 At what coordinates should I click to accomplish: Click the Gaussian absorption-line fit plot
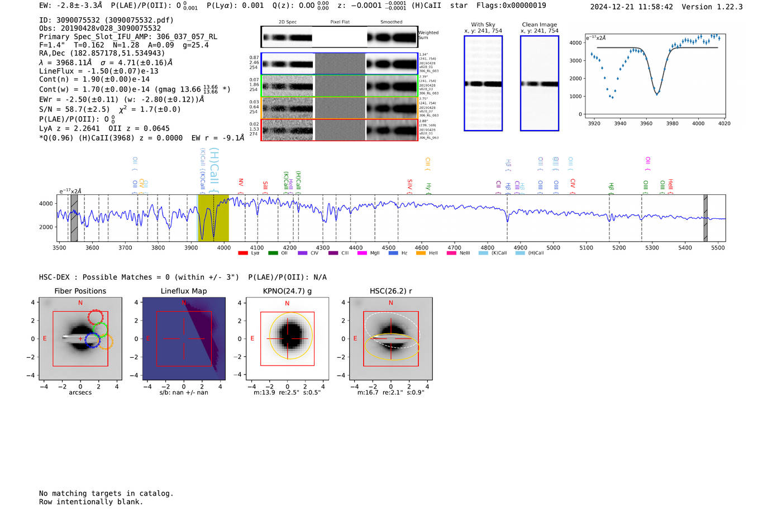pos(655,75)
